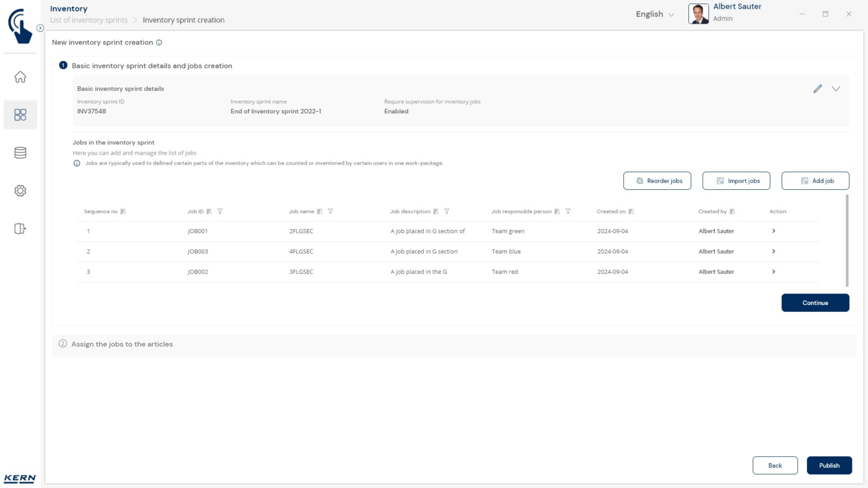Click the Import jobs button
This screenshot has height=488, width=868.
point(736,181)
